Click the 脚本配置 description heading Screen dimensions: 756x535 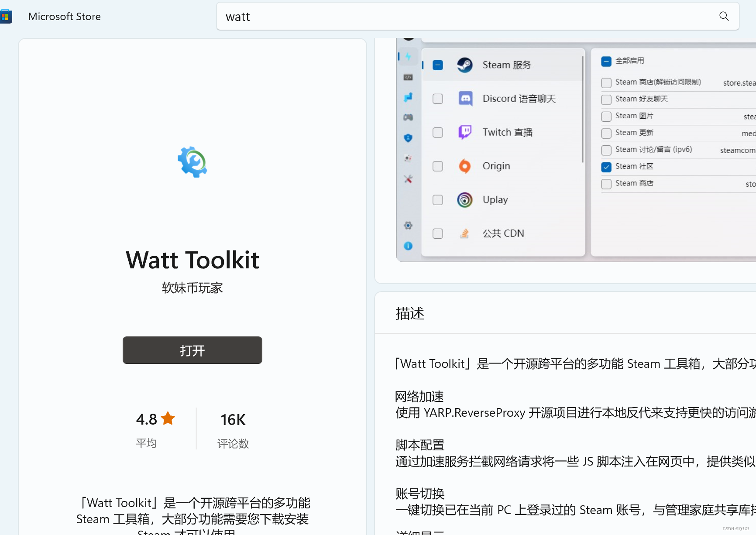pyautogui.click(x=420, y=445)
